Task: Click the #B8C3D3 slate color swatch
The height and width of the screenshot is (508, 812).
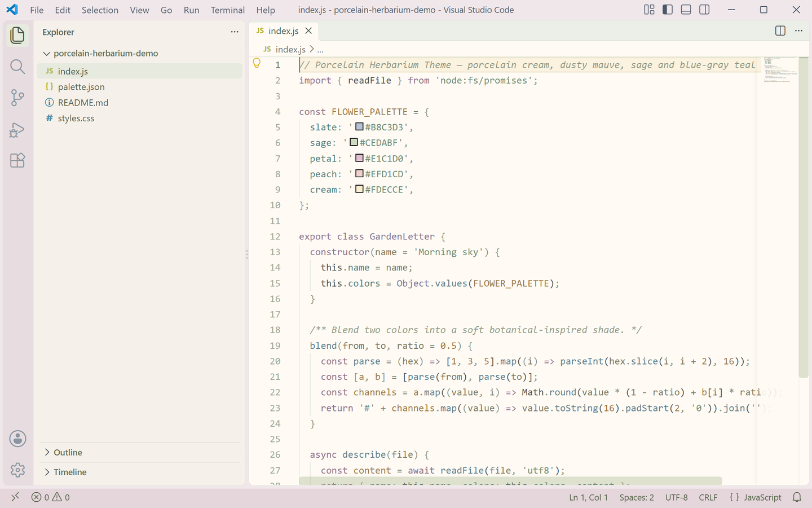Action: [x=359, y=127]
